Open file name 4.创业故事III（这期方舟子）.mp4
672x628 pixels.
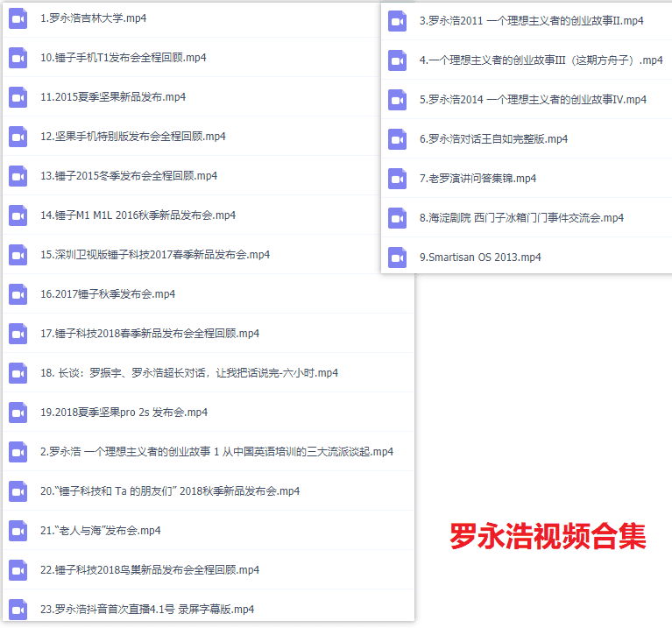[x=541, y=60]
